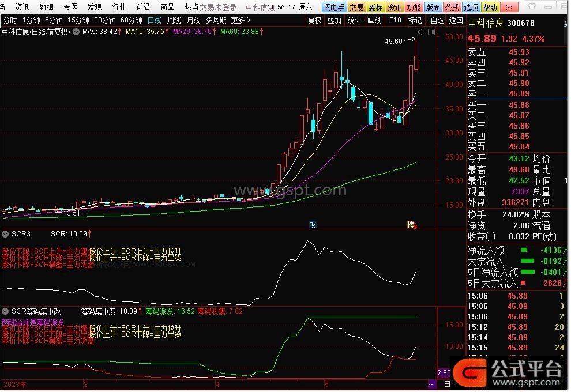Select the 日线 daily period tab
571x392 pixels.
pos(155,20)
